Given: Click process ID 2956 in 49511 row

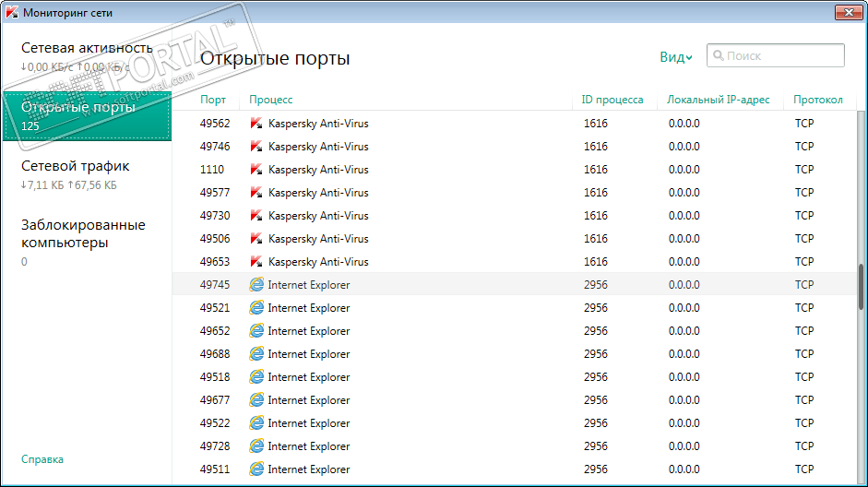Looking at the screenshot, I should pyautogui.click(x=596, y=469).
